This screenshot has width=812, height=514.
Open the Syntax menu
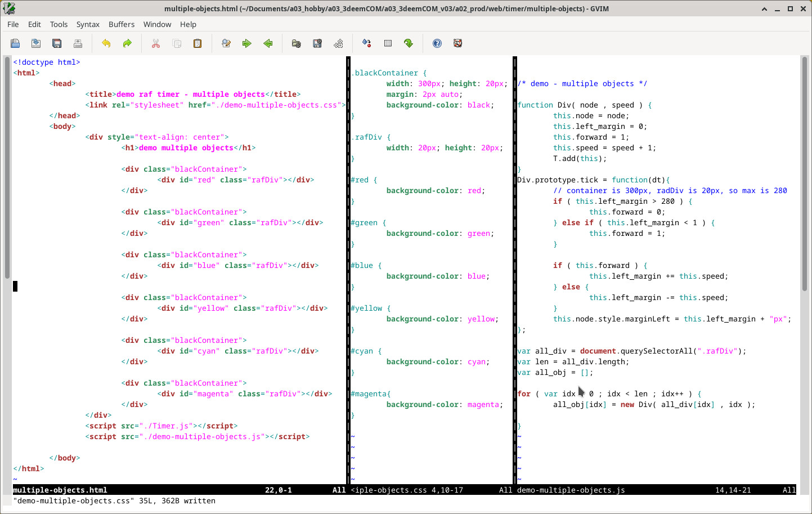coord(88,24)
